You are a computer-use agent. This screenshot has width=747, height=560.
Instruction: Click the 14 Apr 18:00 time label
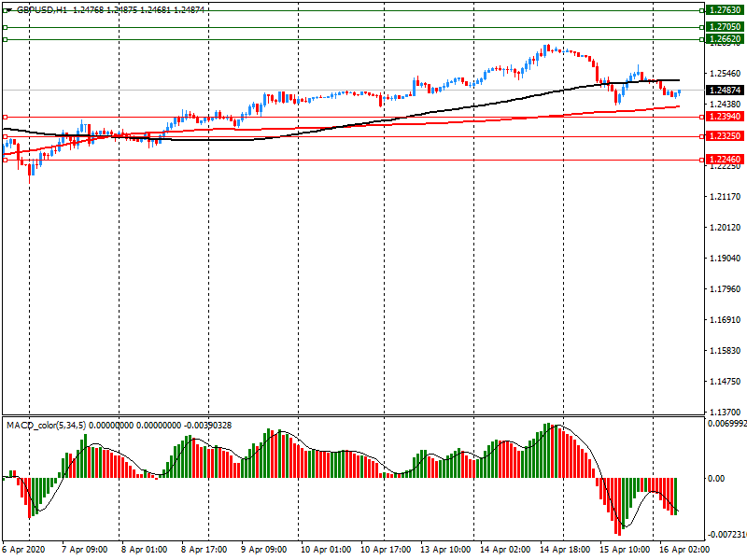point(565,550)
